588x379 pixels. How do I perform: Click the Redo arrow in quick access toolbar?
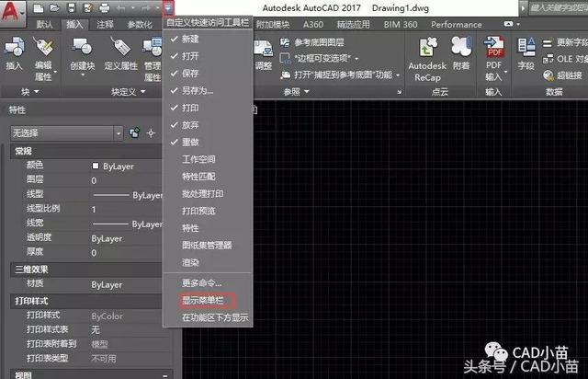pyautogui.click(x=145, y=8)
